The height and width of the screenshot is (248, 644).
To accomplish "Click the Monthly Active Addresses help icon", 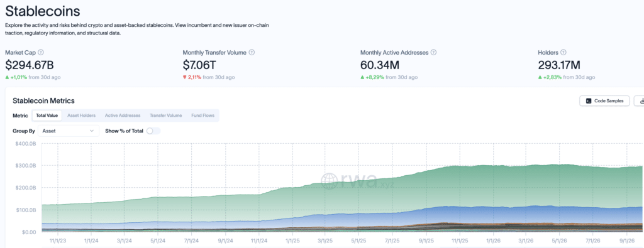I will pyautogui.click(x=434, y=53).
